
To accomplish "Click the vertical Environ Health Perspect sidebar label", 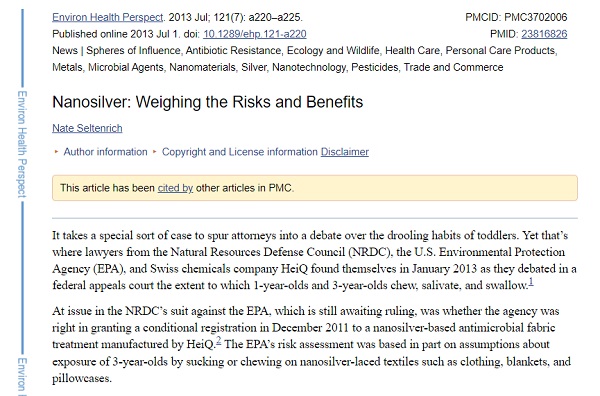I will 22,144.
